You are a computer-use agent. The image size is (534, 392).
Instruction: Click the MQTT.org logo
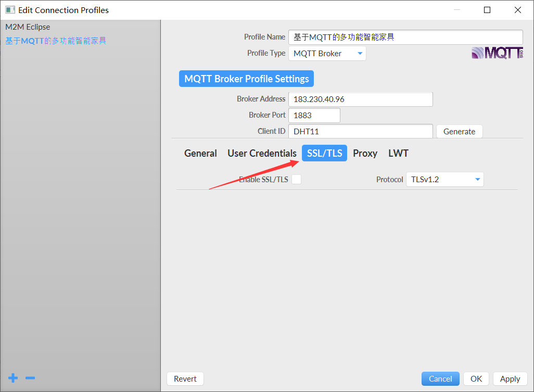point(497,53)
